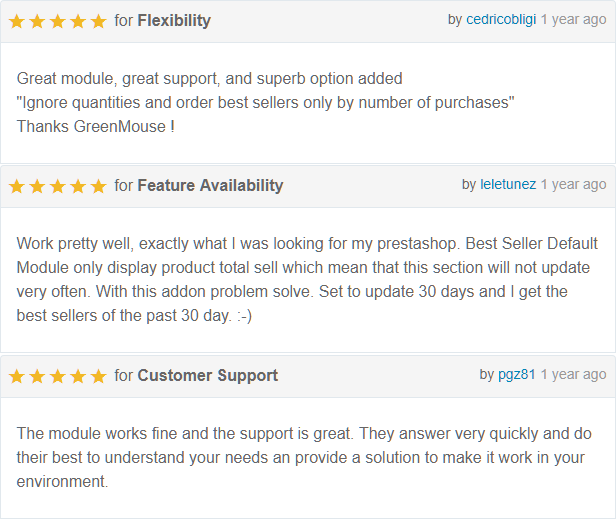Viewport: 616px width, 528px height.
Task: Click the fifth star of Flexibility review
Action: click(98, 21)
